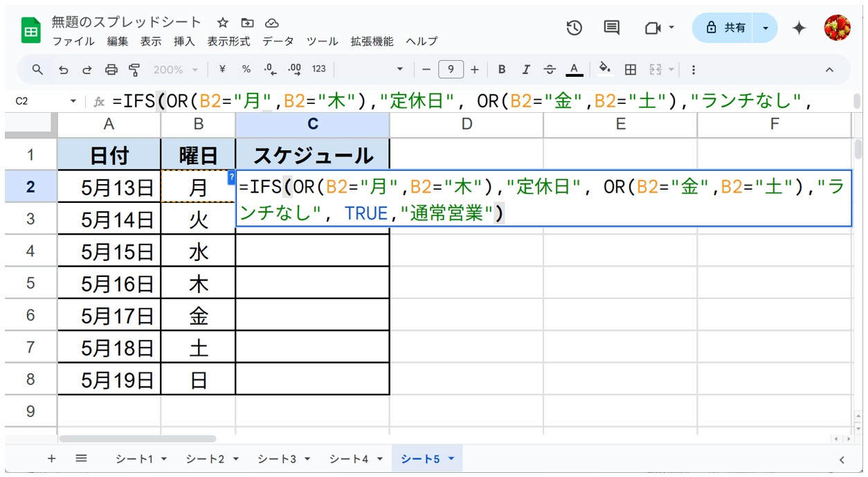The width and height of the screenshot is (868, 477).
Task: Open the Google Sheets home icon
Action: click(x=31, y=31)
